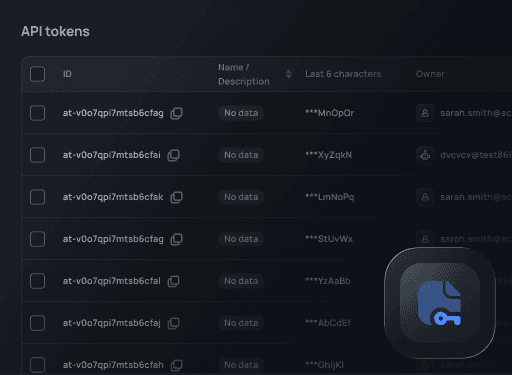The width and height of the screenshot is (512, 375).
Task: Click the Owner column header
Action: click(430, 74)
